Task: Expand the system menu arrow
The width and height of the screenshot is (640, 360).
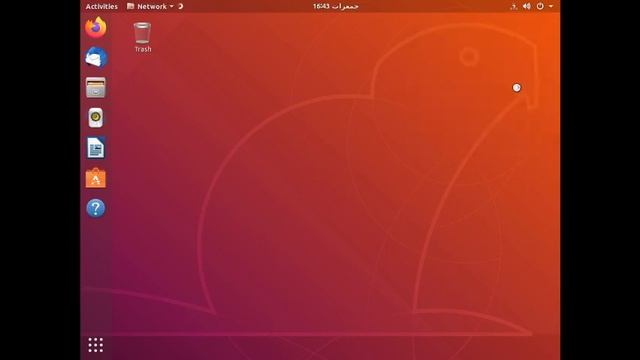Action: pos(551,6)
